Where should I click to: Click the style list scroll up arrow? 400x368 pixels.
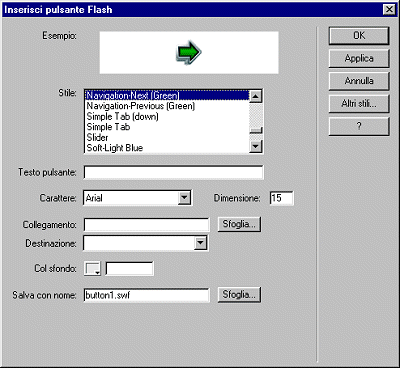[x=256, y=97]
